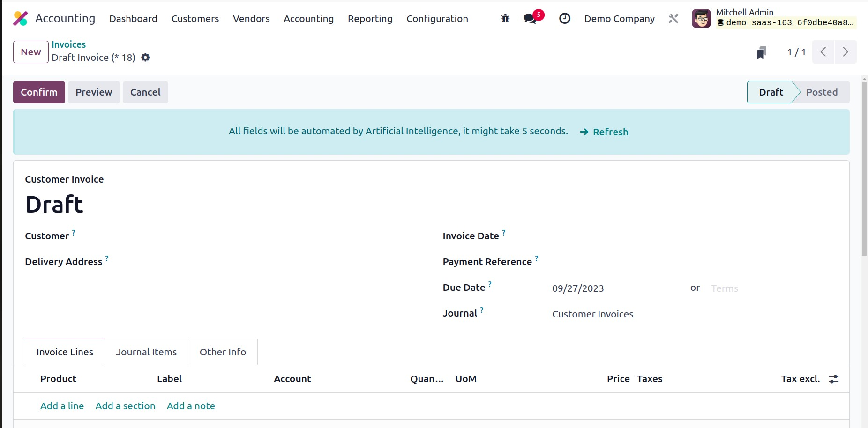This screenshot has height=428, width=868.
Task: Click the bookmark icon near the pager
Action: tap(762, 52)
